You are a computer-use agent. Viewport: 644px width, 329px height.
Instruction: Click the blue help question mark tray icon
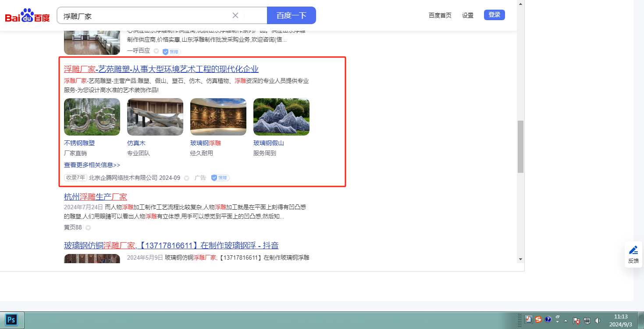pyautogui.click(x=548, y=320)
